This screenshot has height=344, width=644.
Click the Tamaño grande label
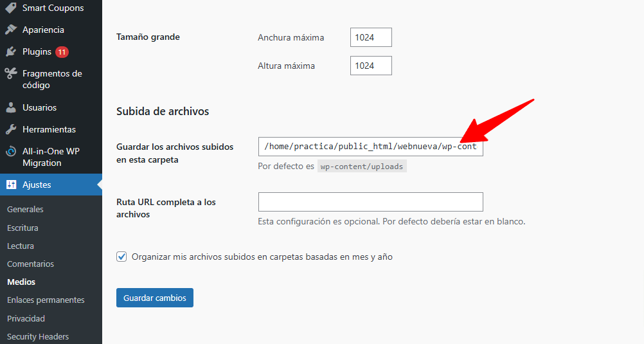148,37
